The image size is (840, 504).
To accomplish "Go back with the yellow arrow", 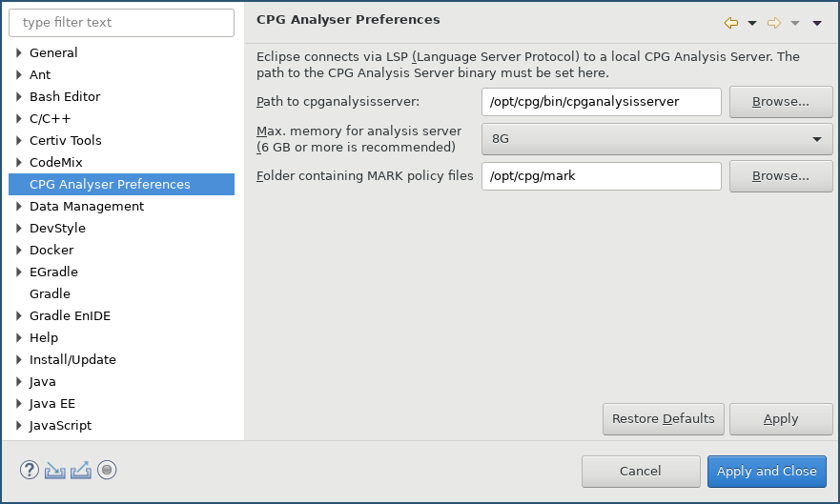I will pos(732,22).
